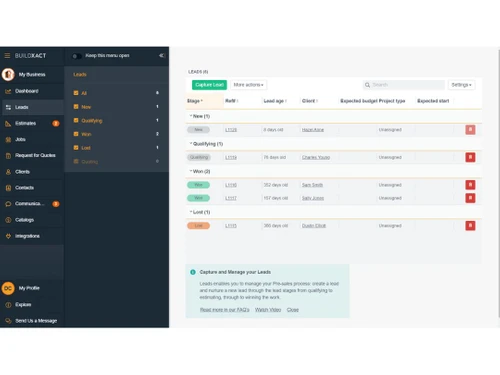Click the Request for Quotes icon
500x375 pixels.
pos(8,156)
